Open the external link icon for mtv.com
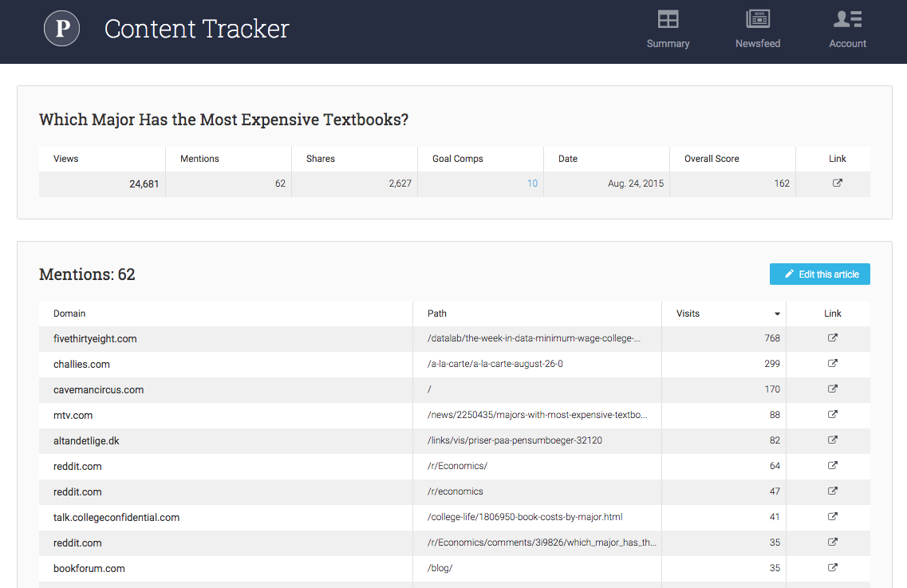 pos(832,414)
